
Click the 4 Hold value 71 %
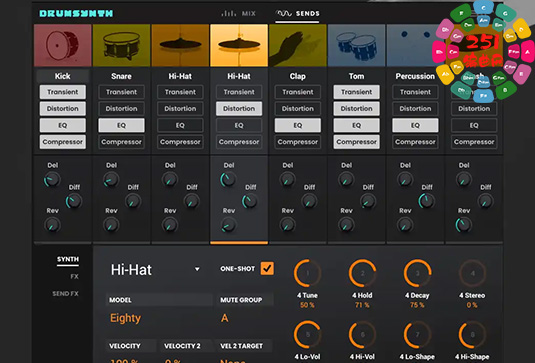(x=362, y=305)
